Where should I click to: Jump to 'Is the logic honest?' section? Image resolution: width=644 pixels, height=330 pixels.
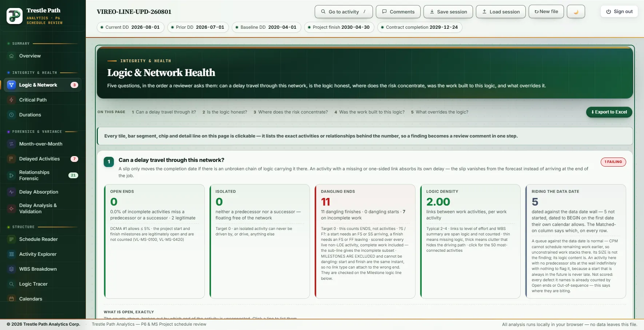click(x=225, y=112)
